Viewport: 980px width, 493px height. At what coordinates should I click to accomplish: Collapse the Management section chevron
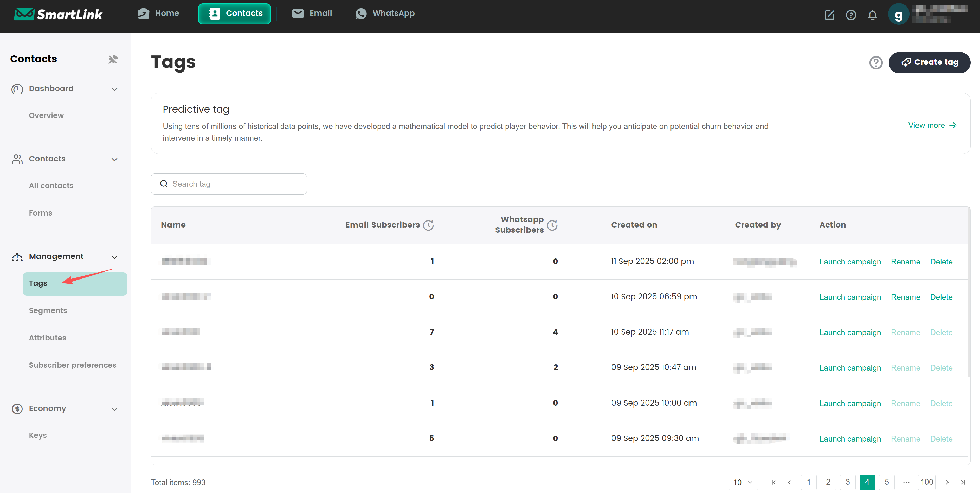pyautogui.click(x=114, y=257)
